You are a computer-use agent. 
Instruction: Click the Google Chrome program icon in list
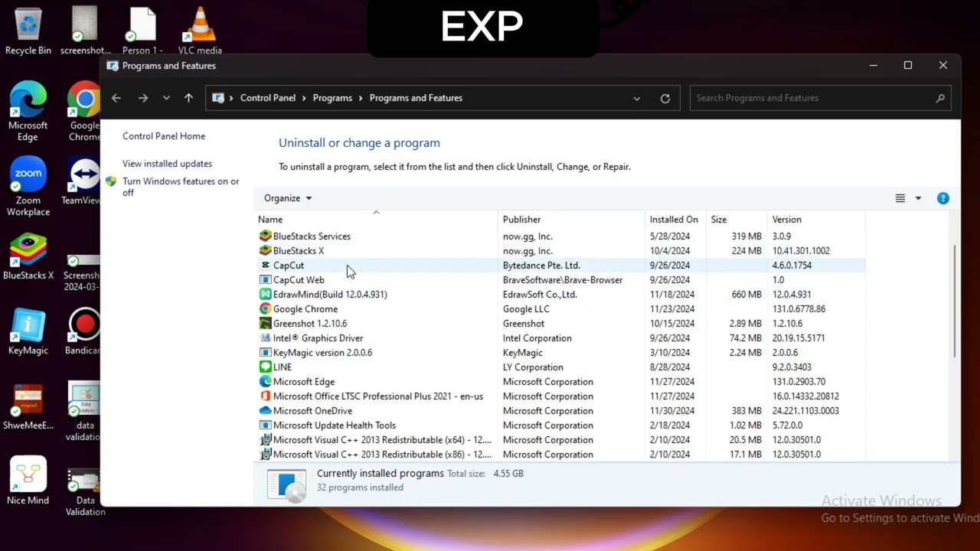[x=265, y=309]
